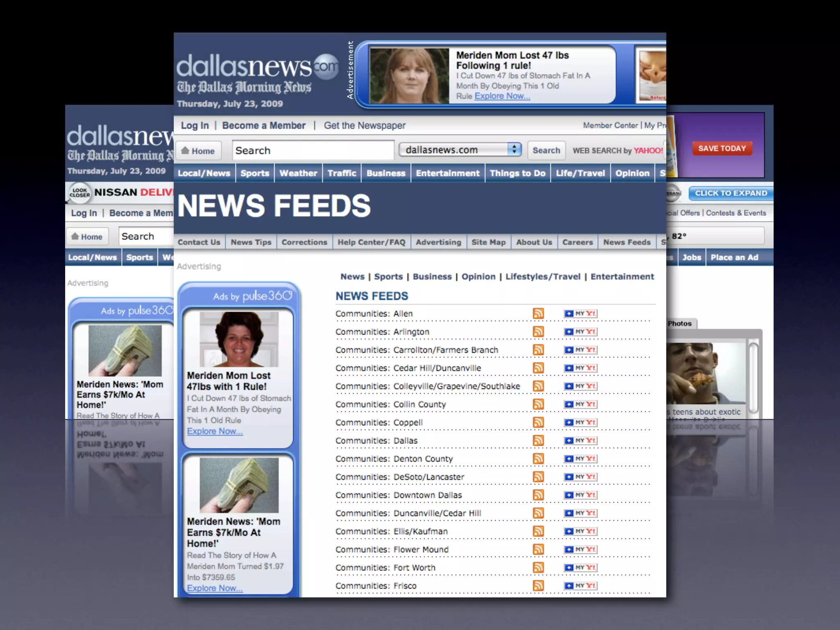
Task: Add Communities: Collin County to My Yahoo
Action: click(580, 404)
